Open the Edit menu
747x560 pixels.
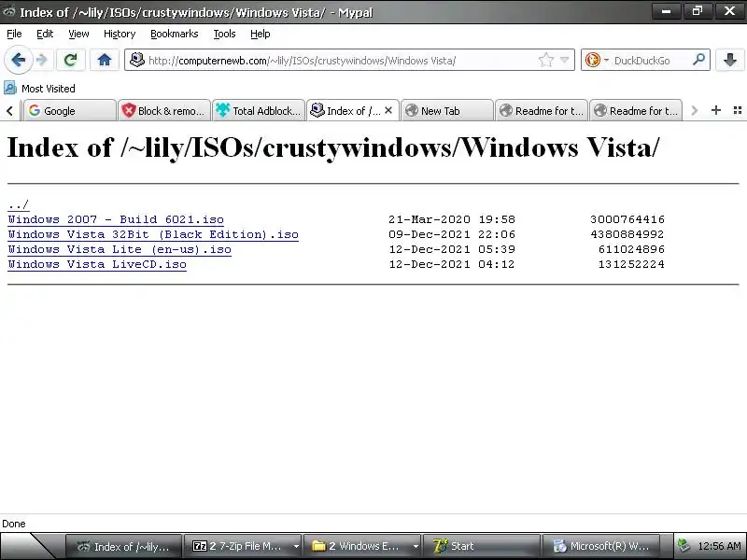click(45, 34)
